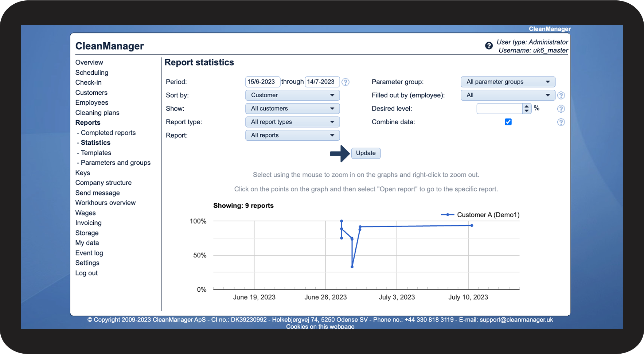The height and width of the screenshot is (354, 644).
Task: Open the All parameter groups dropdown
Action: pos(508,82)
